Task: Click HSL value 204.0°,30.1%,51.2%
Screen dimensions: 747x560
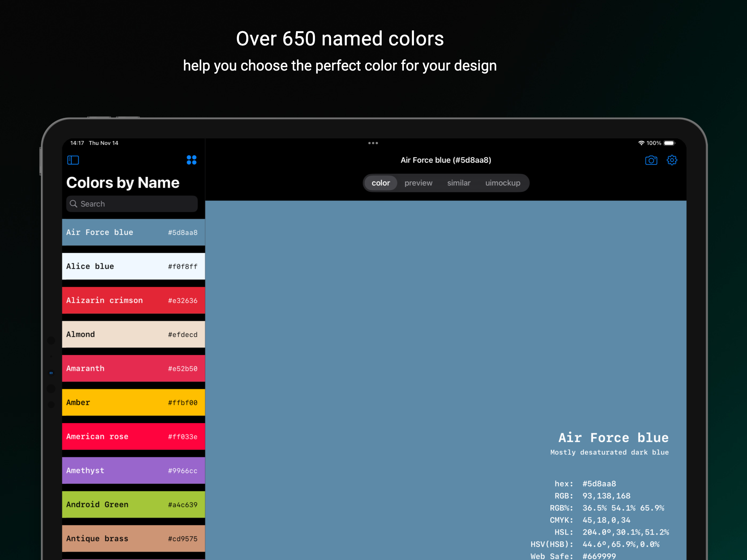Action: pos(625,532)
